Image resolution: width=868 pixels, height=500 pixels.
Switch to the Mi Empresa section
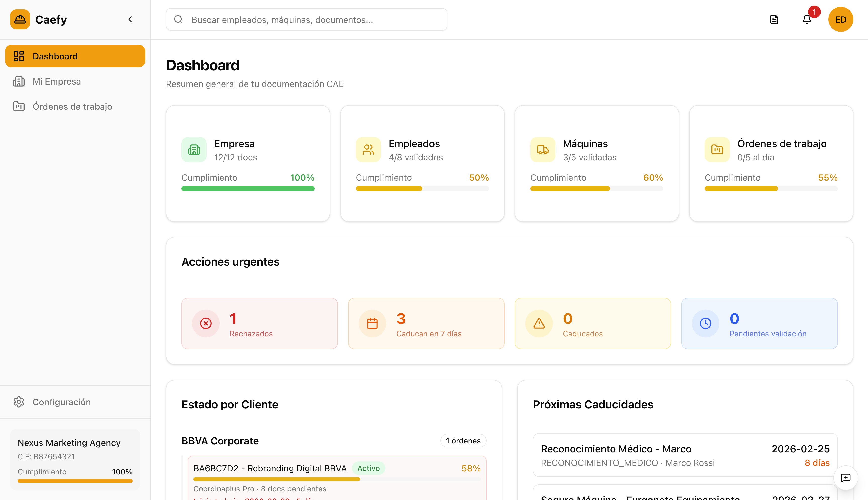57,81
